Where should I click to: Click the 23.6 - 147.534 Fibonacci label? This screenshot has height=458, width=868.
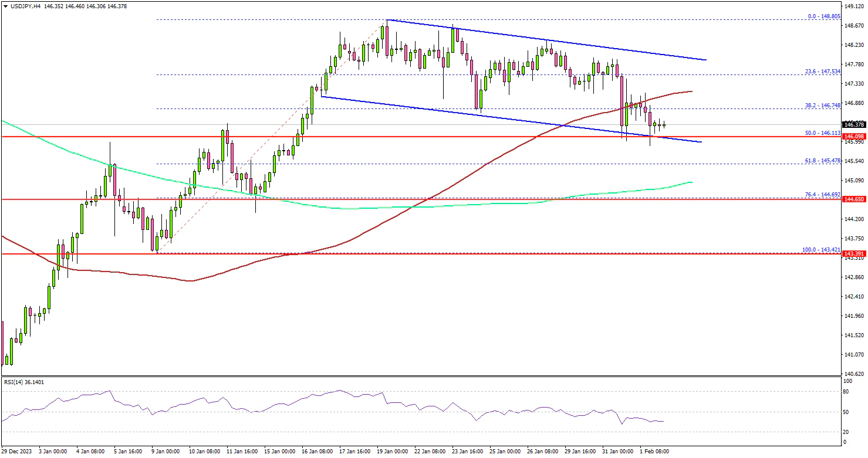point(822,71)
